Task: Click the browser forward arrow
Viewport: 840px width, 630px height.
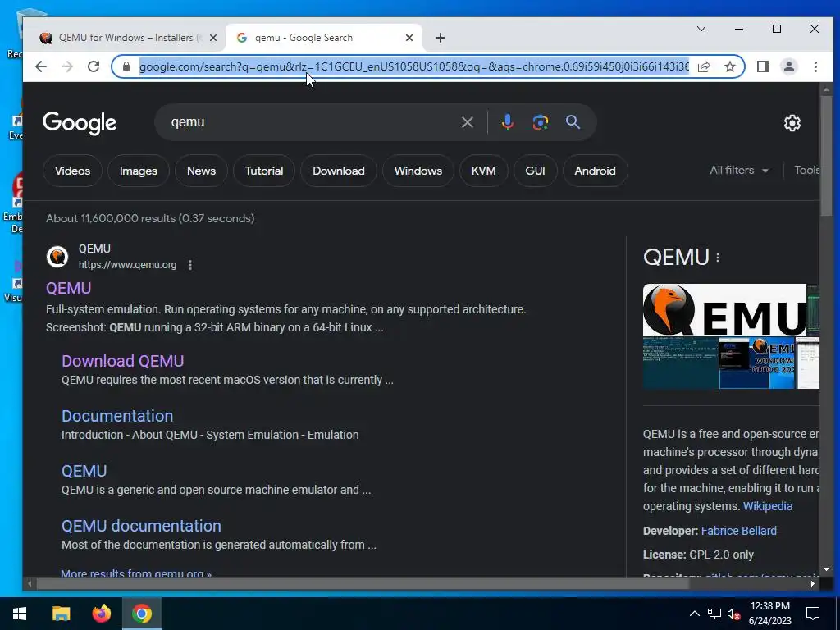Action: (x=67, y=66)
